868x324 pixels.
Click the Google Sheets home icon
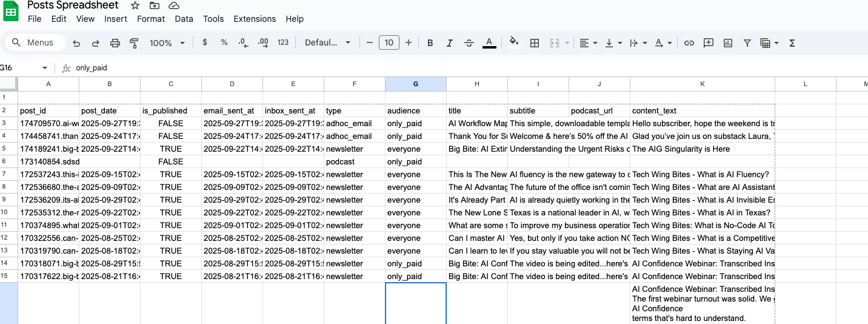tap(12, 11)
